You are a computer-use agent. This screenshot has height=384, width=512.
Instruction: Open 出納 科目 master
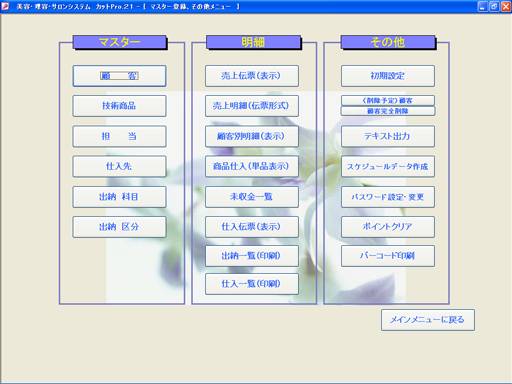click(x=119, y=197)
